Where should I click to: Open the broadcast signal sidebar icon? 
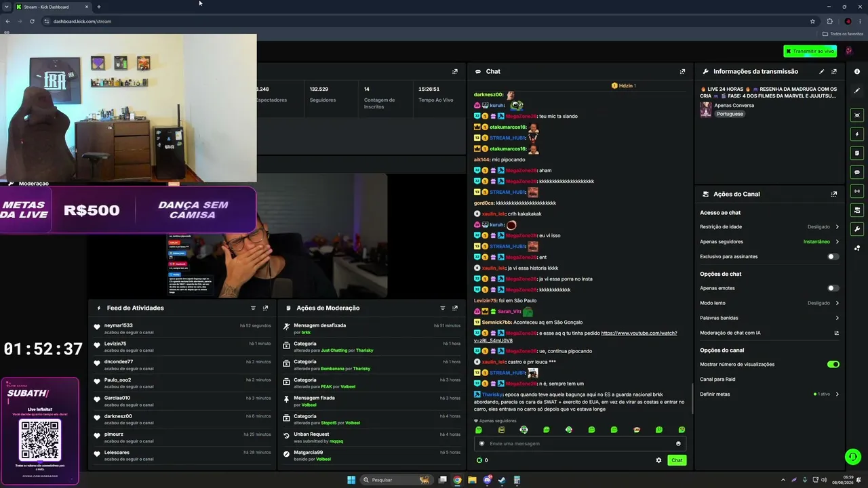coord(857,191)
